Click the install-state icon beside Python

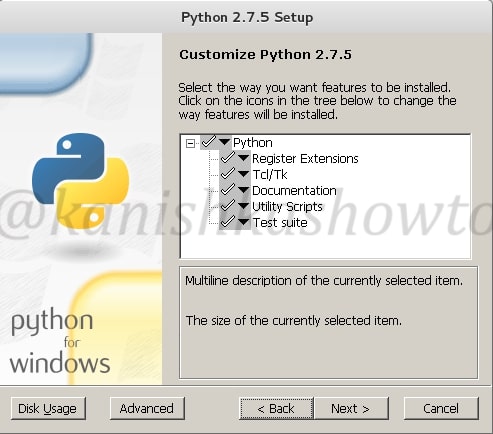216,142
